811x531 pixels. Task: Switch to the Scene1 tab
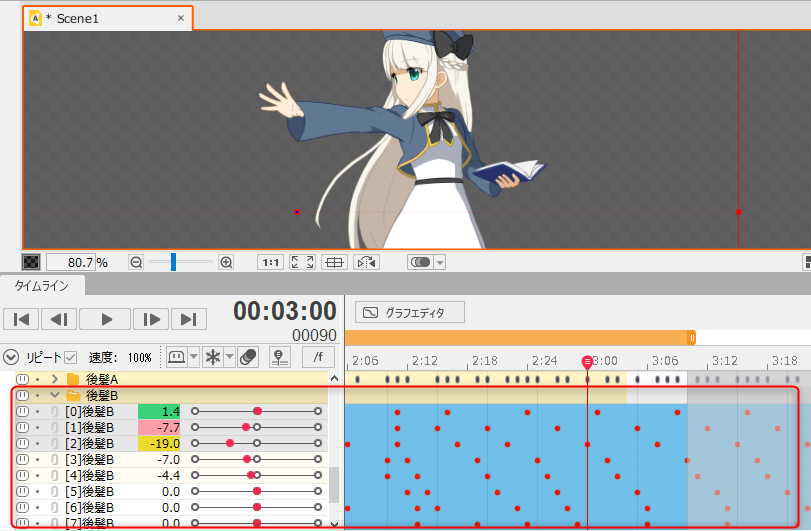point(73,18)
